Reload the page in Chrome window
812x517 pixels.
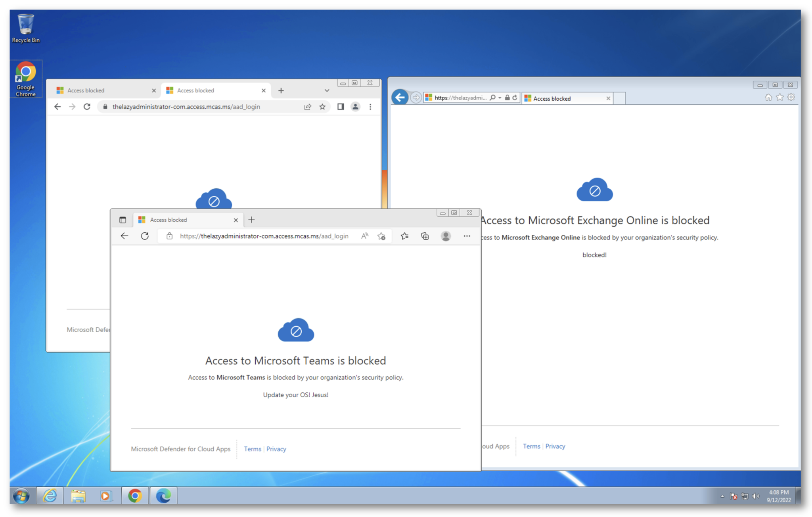[87, 107]
